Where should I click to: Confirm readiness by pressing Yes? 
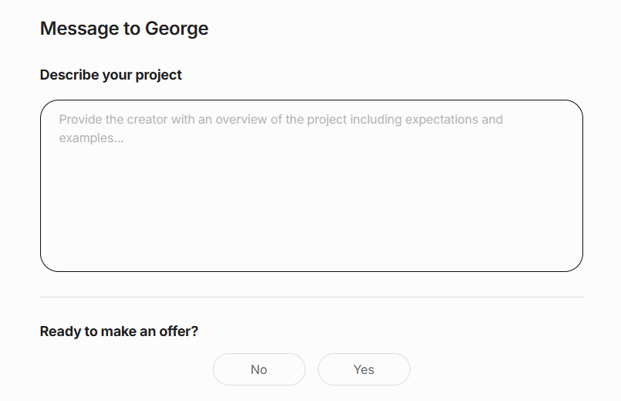click(x=364, y=369)
